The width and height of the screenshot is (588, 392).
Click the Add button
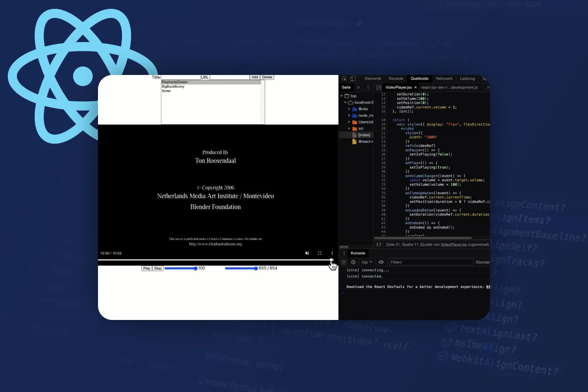click(x=255, y=77)
